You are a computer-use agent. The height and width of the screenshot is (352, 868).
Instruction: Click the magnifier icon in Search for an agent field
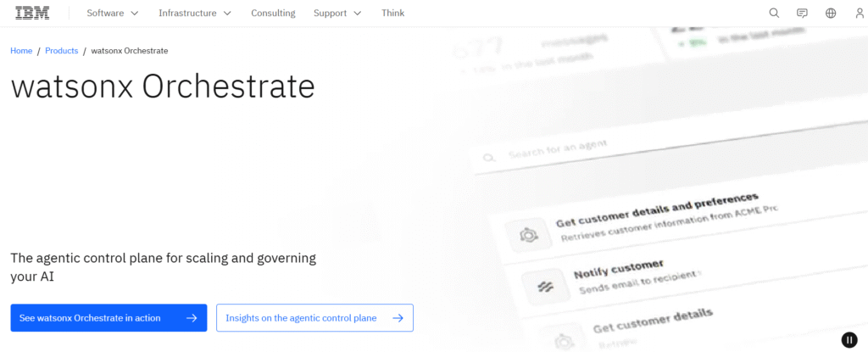coord(488,158)
